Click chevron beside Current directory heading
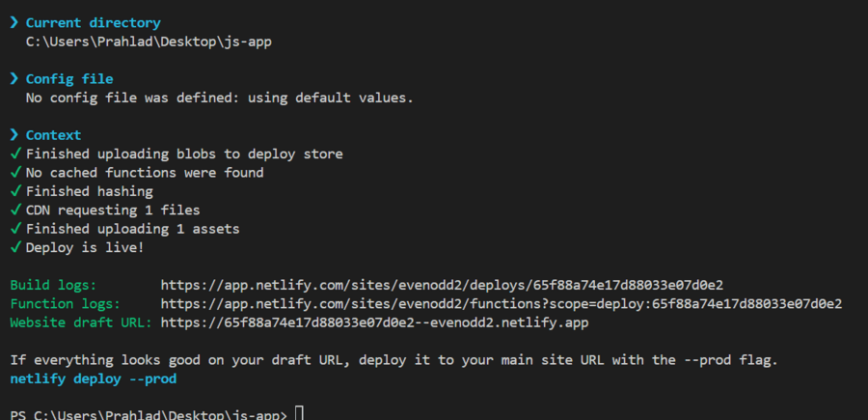868x420 pixels. (14, 23)
